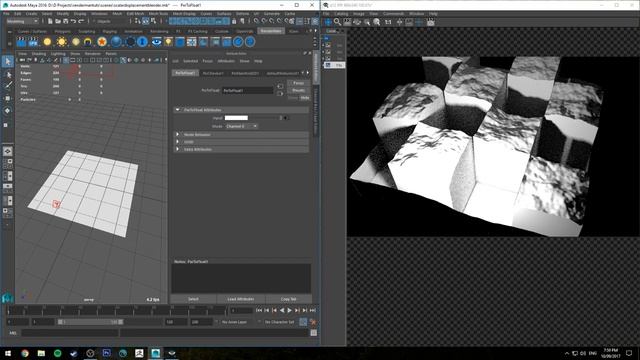
Task: Pick the Paint selection brush tool
Action: click(x=8, y=86)
